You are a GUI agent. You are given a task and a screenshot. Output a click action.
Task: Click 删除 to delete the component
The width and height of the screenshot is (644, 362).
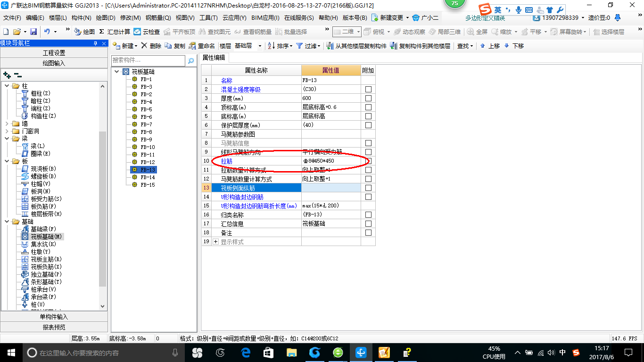point(151,46)
